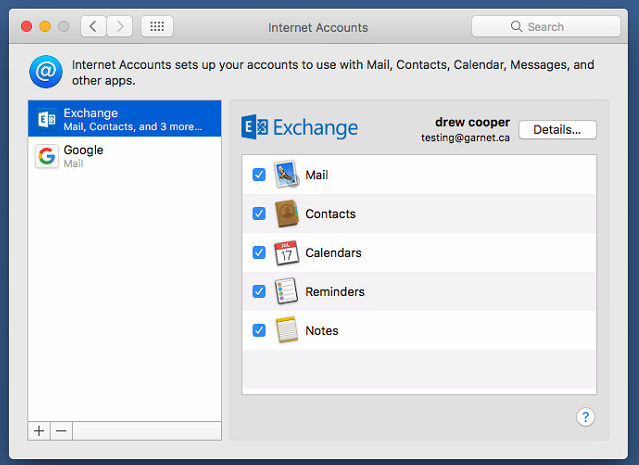Screen dimensions: 639x465
Task: Open Exchange account Details
Action: (x=557, y=130)
